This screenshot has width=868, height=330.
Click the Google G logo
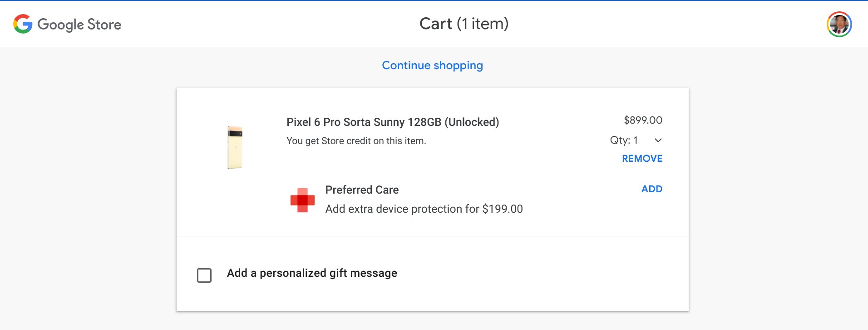[23, 24]
